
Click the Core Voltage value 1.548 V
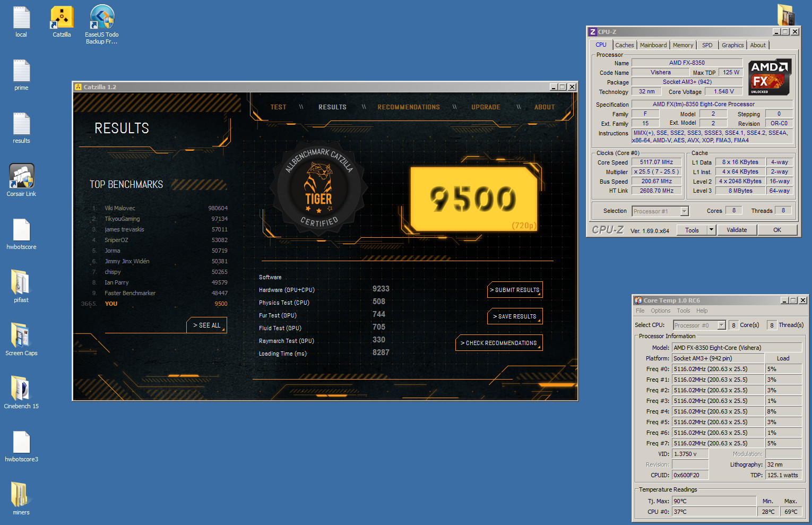point(724,91)
